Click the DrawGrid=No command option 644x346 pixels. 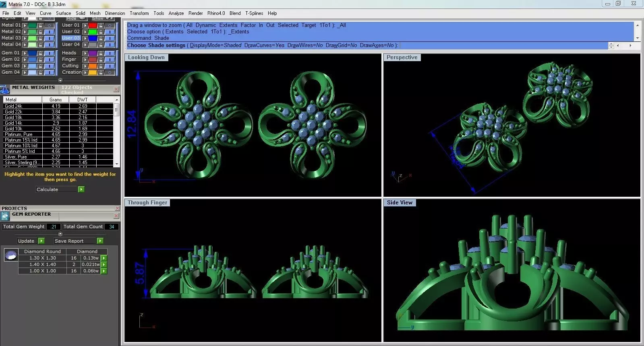pyautogui.click(x=341, y=45)
